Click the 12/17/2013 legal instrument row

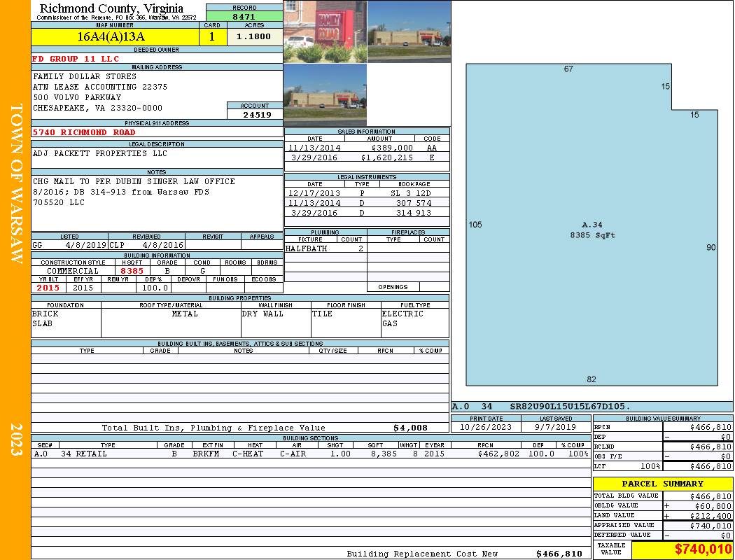click(366, 193)
